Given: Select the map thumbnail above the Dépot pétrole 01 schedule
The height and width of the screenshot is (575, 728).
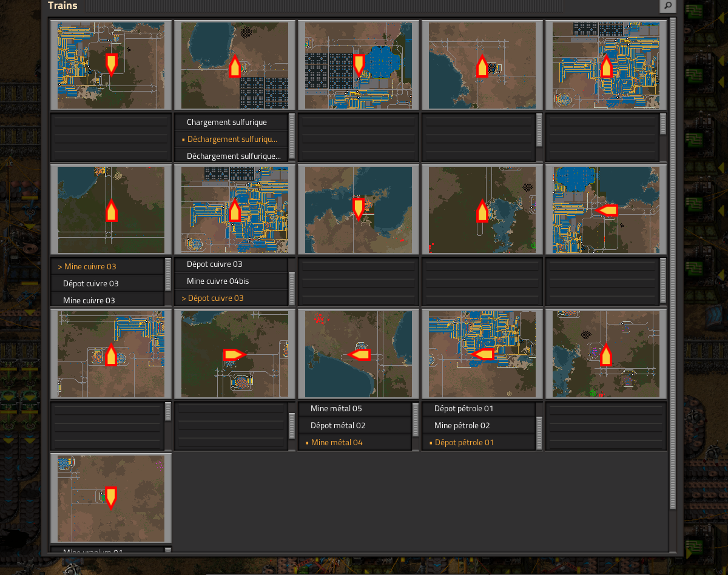Looking at the screenshot, I should point(482,354).
